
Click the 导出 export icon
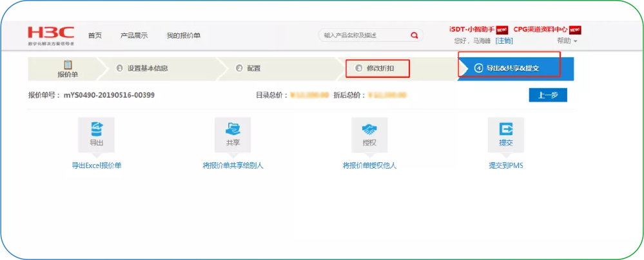point(97,129)
